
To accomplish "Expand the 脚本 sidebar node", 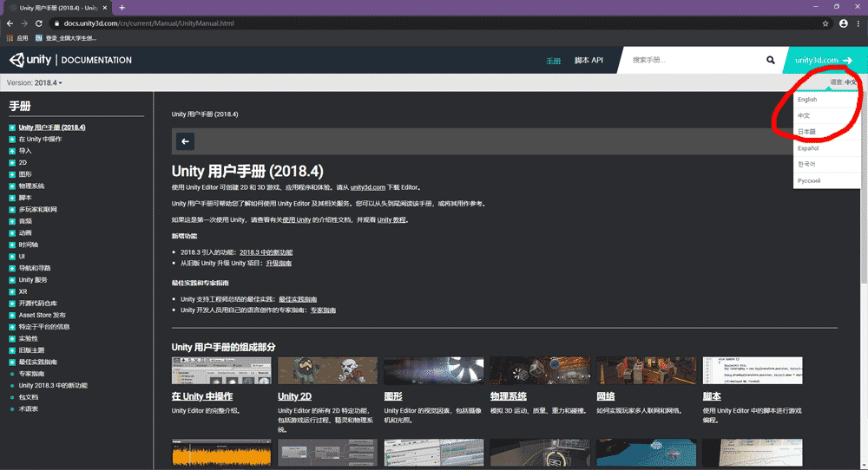I will coord(12,198).
